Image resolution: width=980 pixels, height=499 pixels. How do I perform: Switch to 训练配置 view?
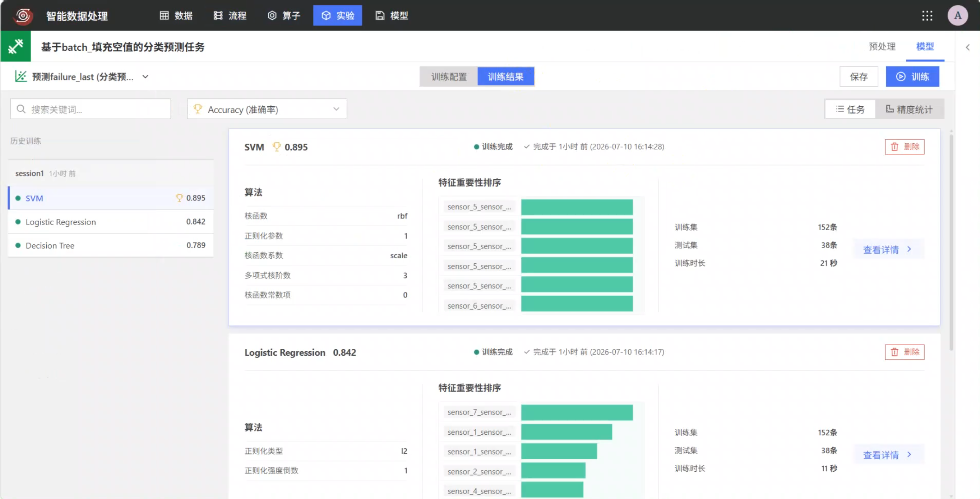tap(449, 77)
